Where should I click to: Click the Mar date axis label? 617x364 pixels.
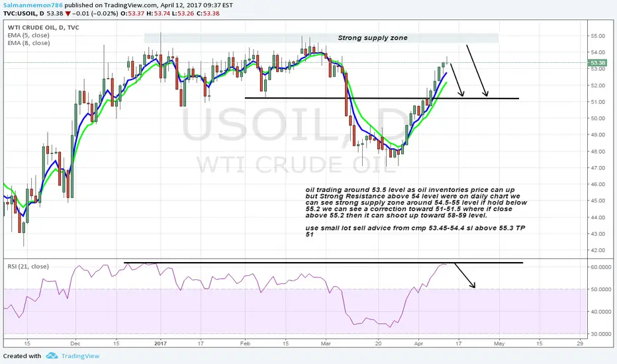(x=326, y=343)
